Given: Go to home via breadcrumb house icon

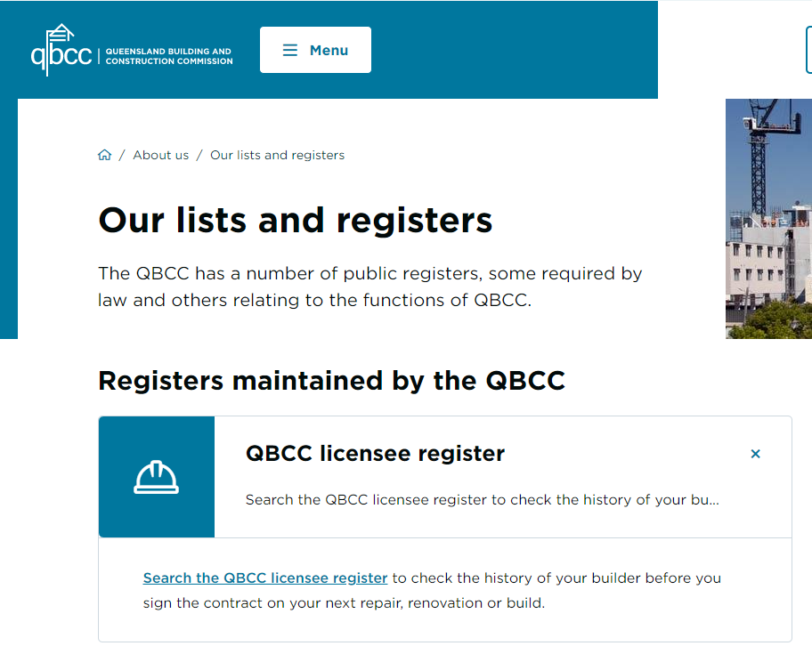Looking at the screenshot, I should pyautogui.click(x=104, y=155).
